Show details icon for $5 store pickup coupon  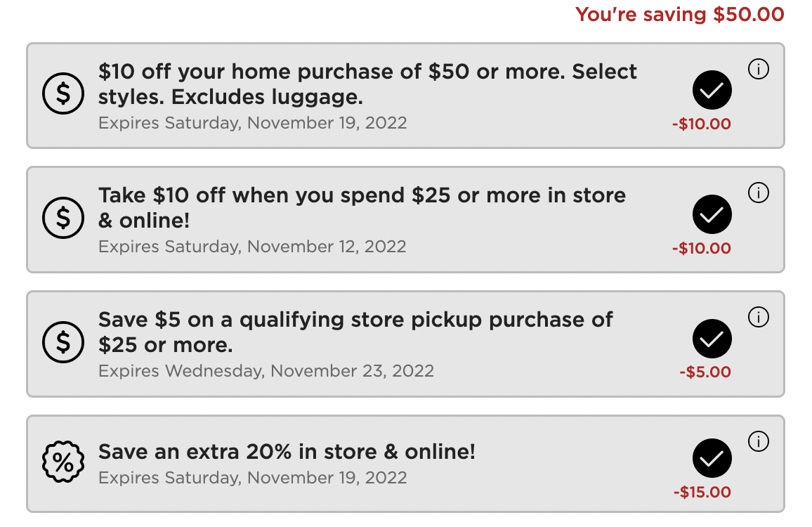click(759, 318)
